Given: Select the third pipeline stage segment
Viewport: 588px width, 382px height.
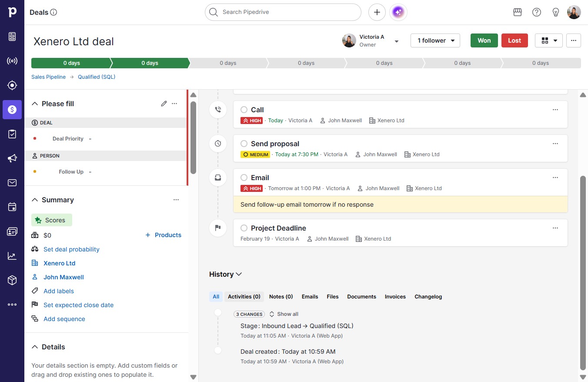Looking at the screenshot, I should [228, 63].
